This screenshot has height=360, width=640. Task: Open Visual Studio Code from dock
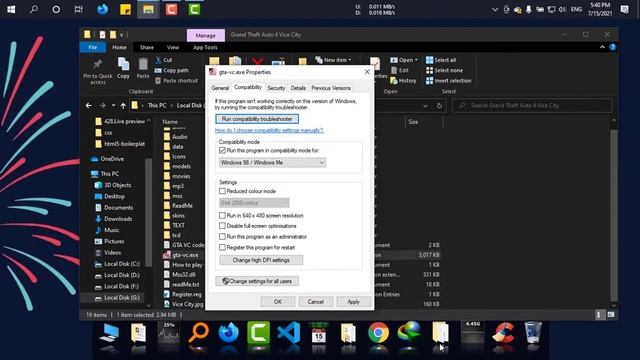(x=289, y=333)
